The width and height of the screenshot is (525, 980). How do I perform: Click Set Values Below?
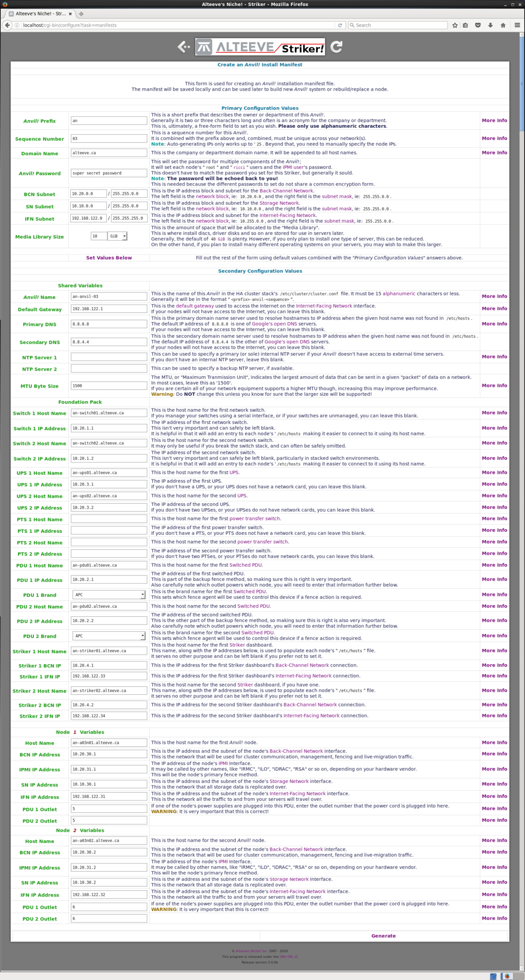(109, 258)
